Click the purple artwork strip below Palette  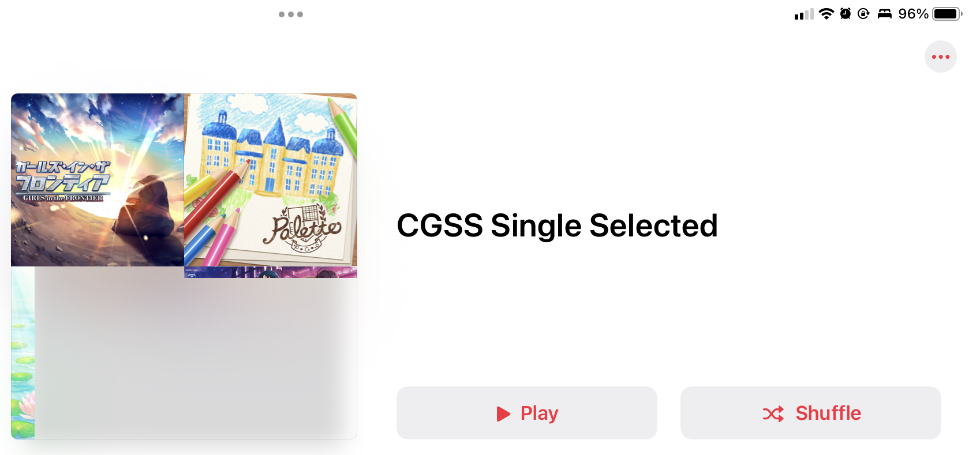[x=271, y=272]
